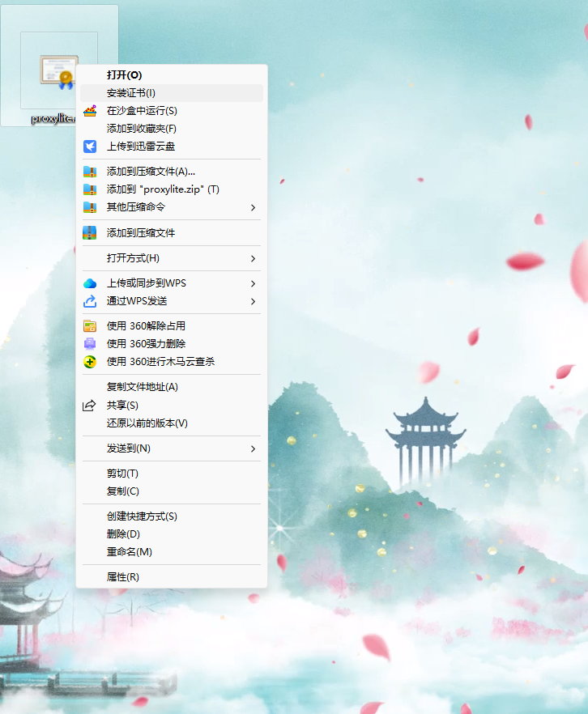Image resolution: width=588 pixels, height=714 pixels.
Task: Click the share arrow icon beside 通过WPS发送
Action: coord(90,301)
